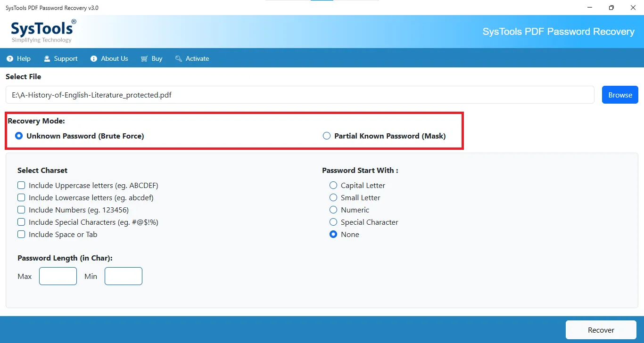Open the Browse file button

coord(620,95)
